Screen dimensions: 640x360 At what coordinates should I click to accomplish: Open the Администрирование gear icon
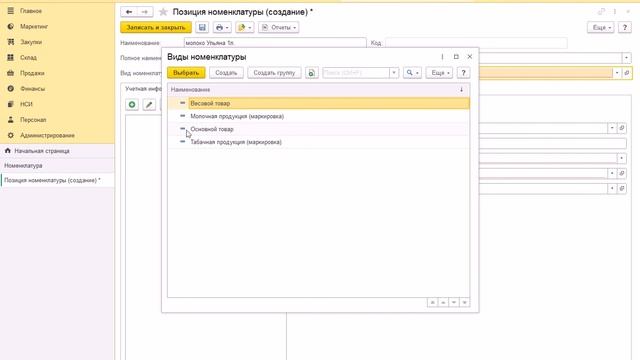pos(11,135)
